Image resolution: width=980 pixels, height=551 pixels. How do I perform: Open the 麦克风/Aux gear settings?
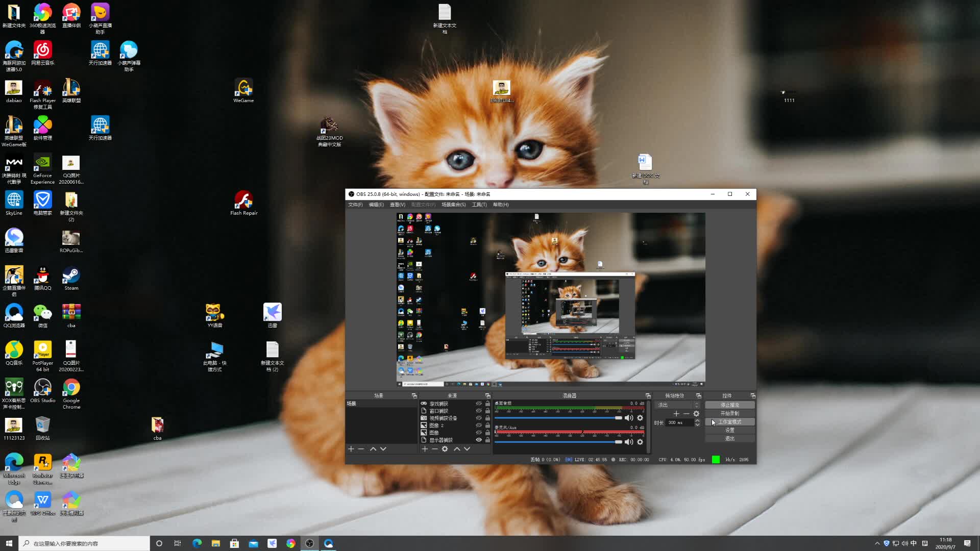(640, 442)
